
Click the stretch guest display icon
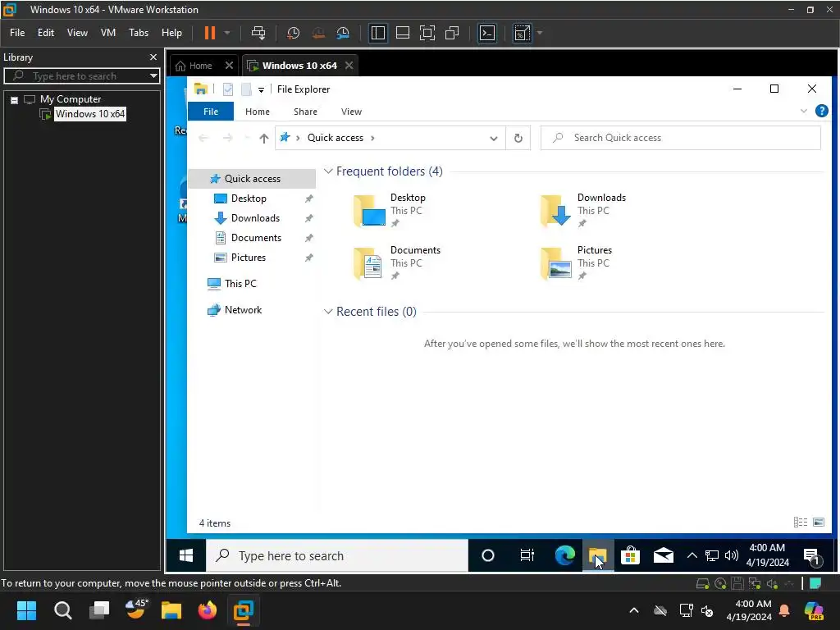[523, 33]
